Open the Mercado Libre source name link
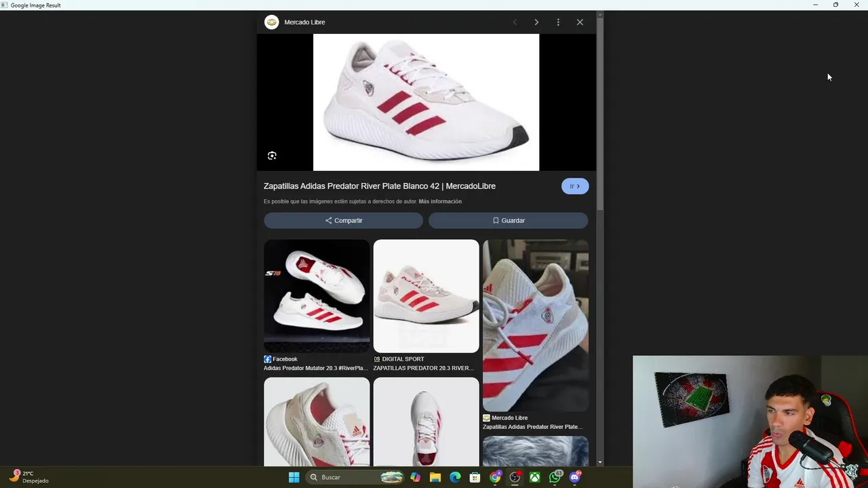Screen dimensions: 868x488 tap(304, 22)
